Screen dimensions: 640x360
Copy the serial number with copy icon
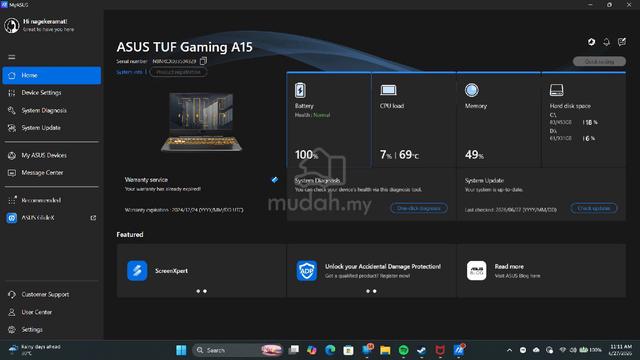coord(203,61)
